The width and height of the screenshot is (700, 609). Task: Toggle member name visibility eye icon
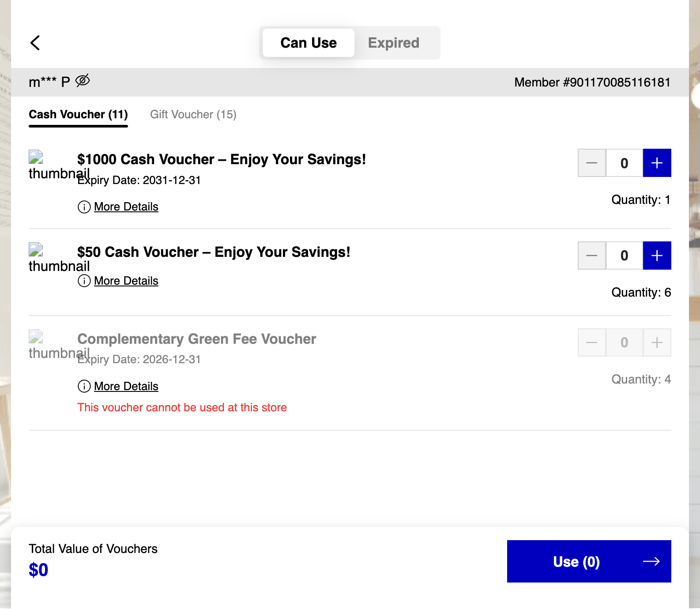tap(83, 81)
